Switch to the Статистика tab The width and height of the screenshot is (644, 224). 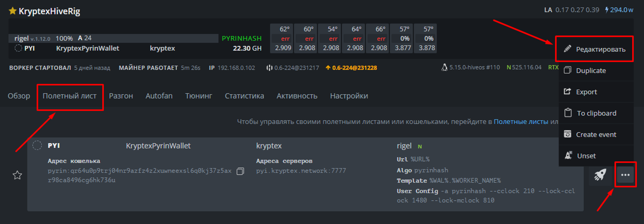pos(244,96)
